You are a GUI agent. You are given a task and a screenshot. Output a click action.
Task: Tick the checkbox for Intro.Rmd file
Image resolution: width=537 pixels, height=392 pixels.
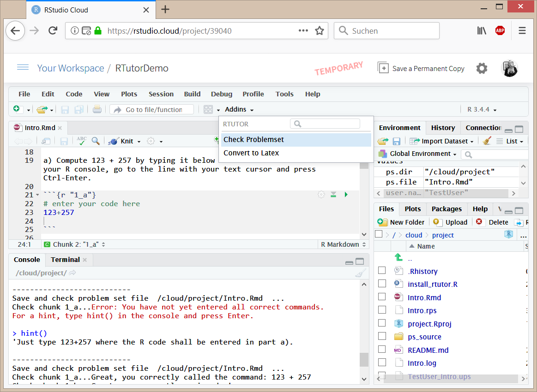(x=382, y=297)
